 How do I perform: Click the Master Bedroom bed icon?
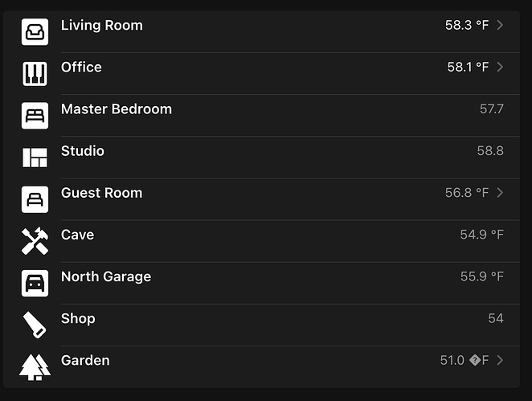pos(35,116)
